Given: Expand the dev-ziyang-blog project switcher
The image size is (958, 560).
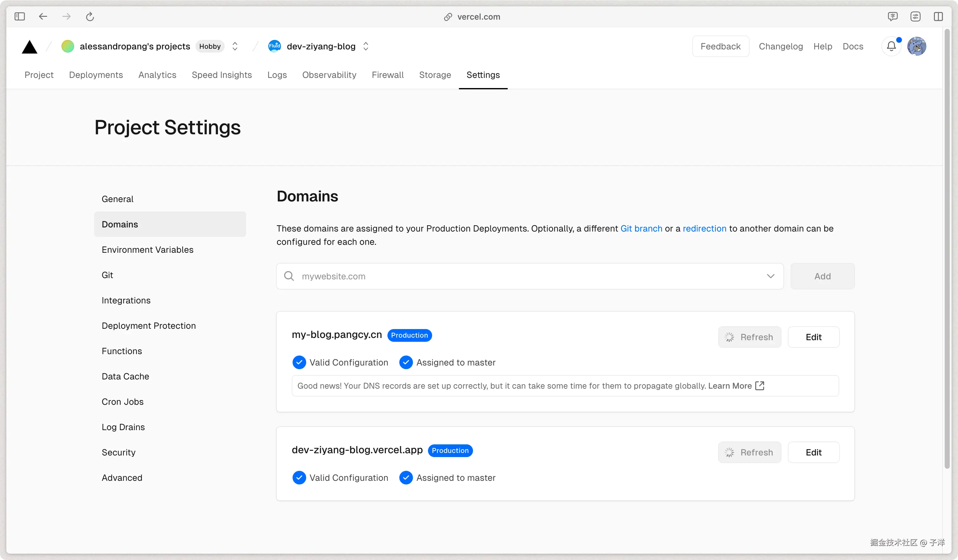Looking at the screenshot, I should coord(366,46).
